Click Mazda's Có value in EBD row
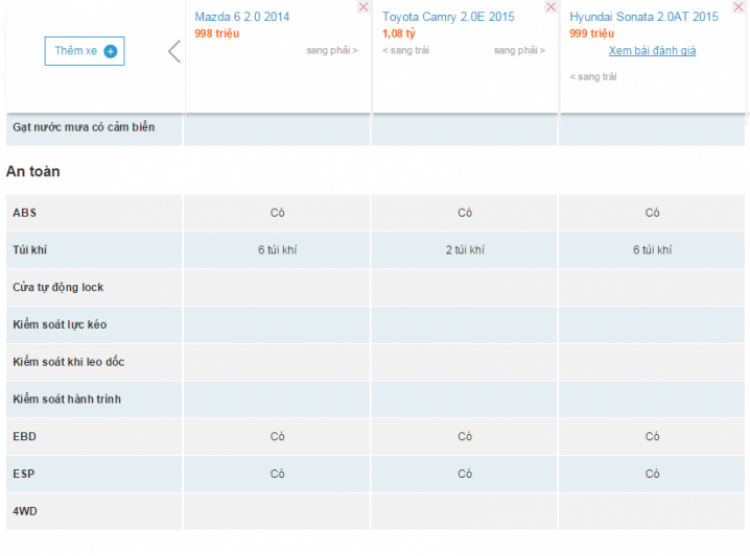The height and width of the screenshot is (556, 750). point(277,436)
